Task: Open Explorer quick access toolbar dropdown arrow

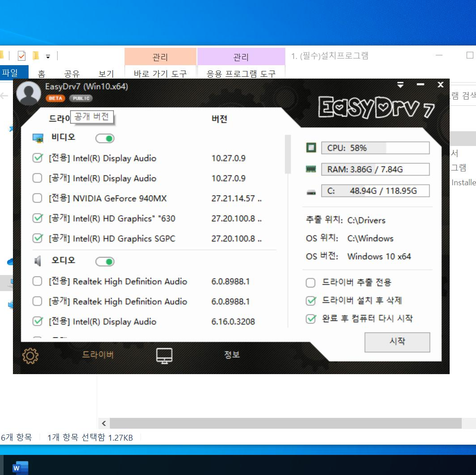Action: coord(48,56)
